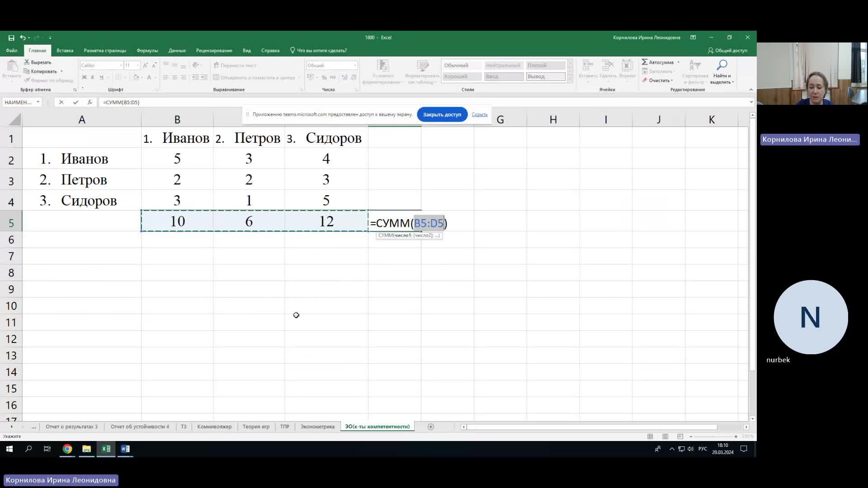Open the Insert Function fx dialog
The width and height of the screenshot is (868, 488).
(90, 102)
